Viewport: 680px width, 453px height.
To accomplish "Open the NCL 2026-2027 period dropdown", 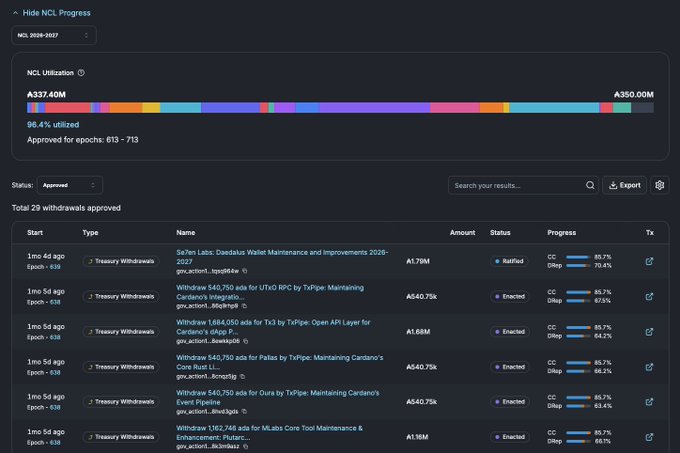I will [x=54, y=35].
